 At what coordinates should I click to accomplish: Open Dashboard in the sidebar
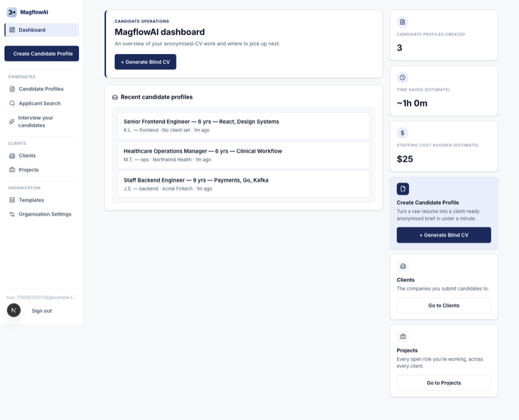[42, 30]
